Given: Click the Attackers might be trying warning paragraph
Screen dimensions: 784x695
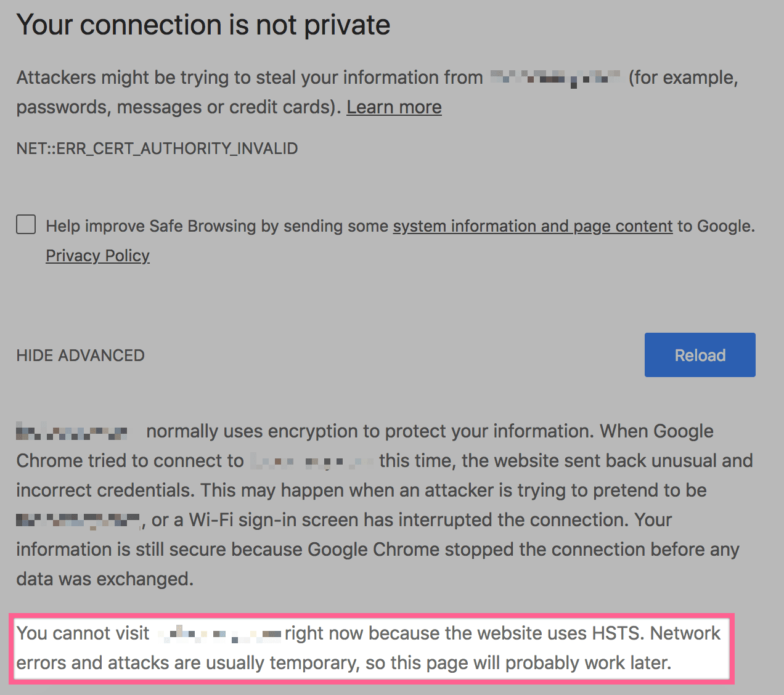Looking at the screenshot, I should 377,92.
